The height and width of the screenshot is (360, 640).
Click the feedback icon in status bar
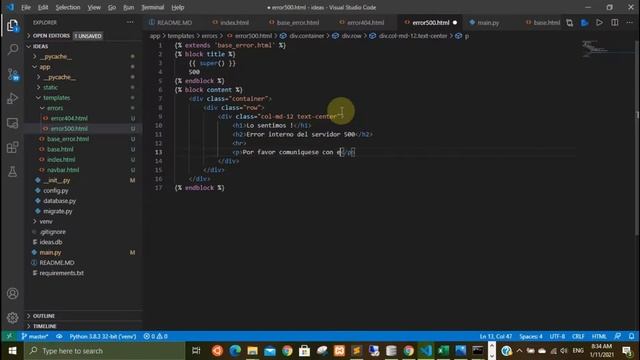coord(618,336)
